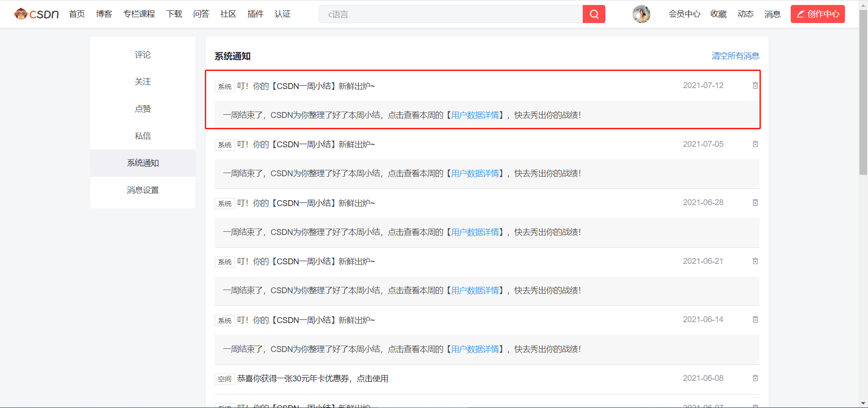Click the 2021-06-28 notification title

coord(306,203)
